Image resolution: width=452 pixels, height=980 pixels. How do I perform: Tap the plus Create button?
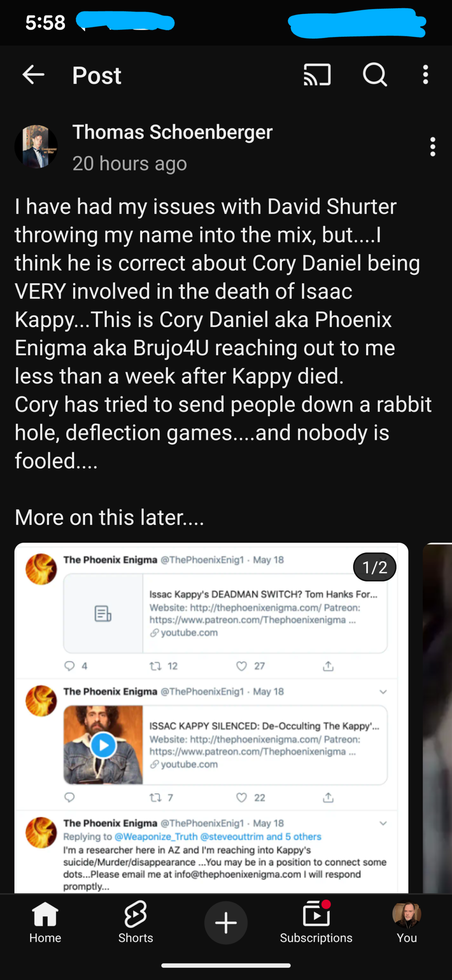(x=226, y=923)
